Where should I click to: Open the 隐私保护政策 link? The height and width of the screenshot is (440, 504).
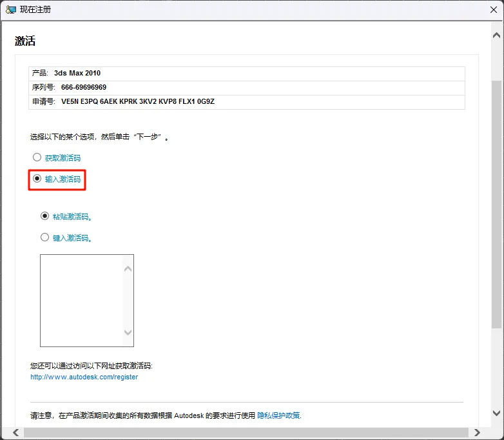[x=278, y=415]
